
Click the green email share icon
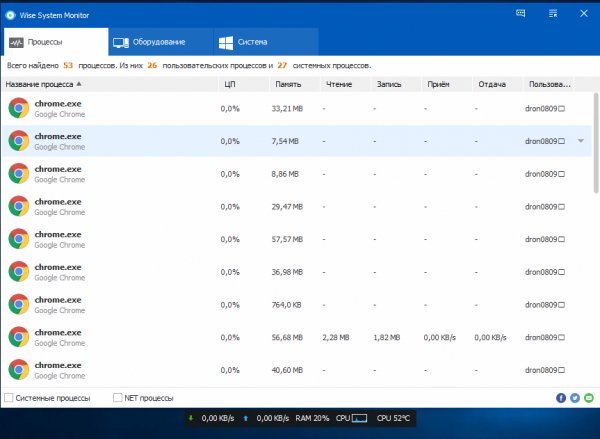tap(589, 398)
